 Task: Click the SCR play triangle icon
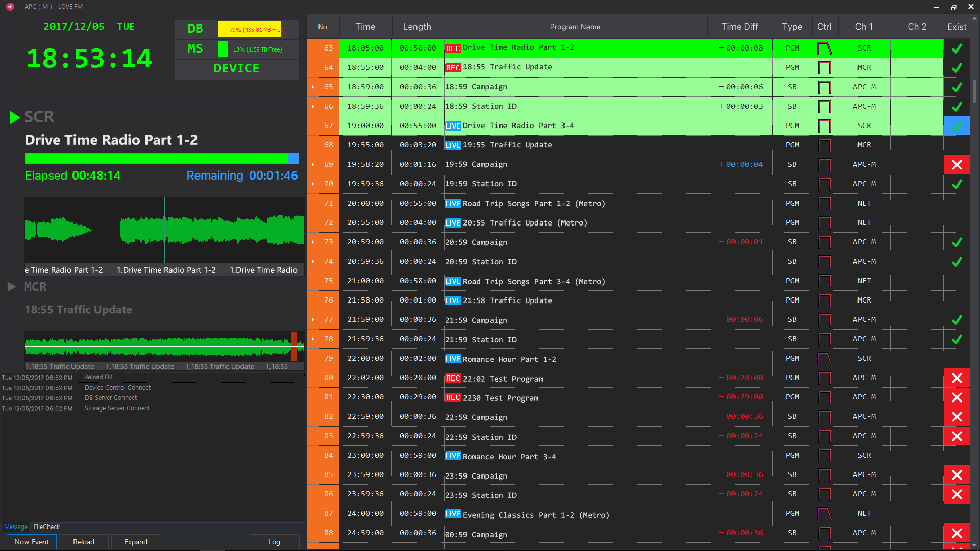point(14,117)
